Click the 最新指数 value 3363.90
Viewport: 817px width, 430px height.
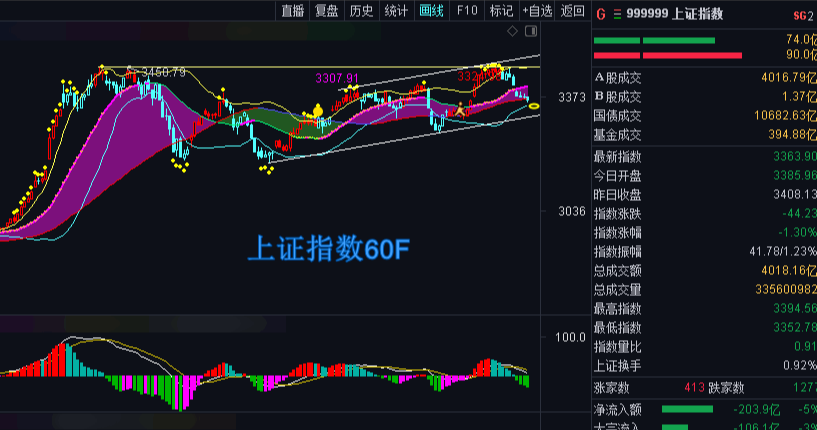tap(795, 157)
